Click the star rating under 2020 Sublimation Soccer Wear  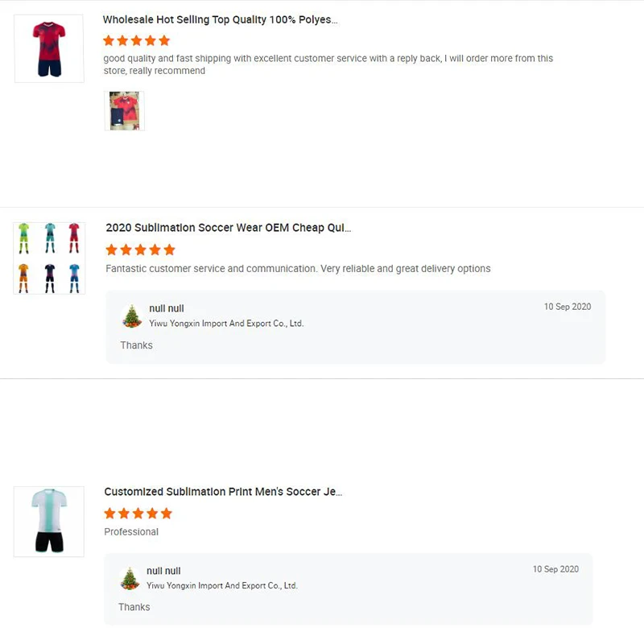point(140,250)
